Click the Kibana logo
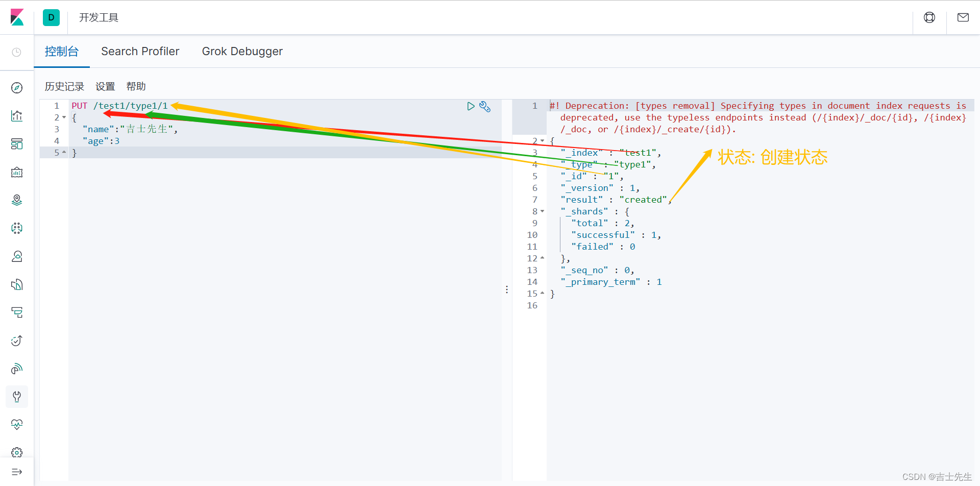This screenshot has width=980, height=486. click(17, 17)
